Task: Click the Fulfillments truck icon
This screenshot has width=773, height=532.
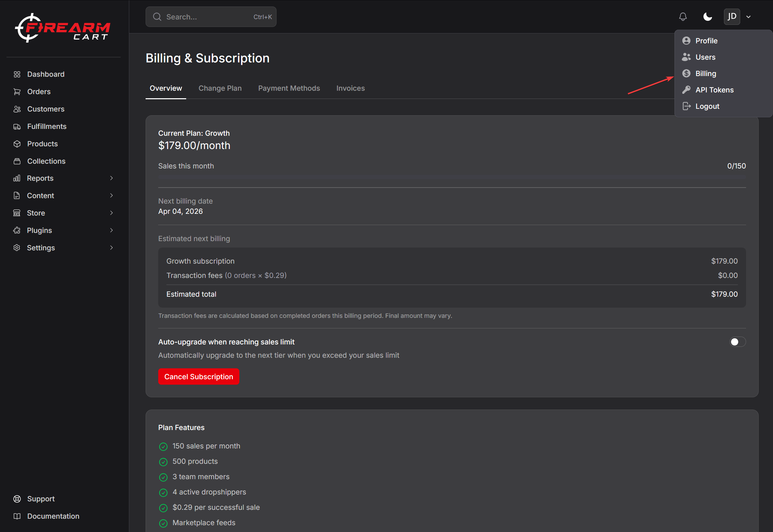Action: (17, 127)
